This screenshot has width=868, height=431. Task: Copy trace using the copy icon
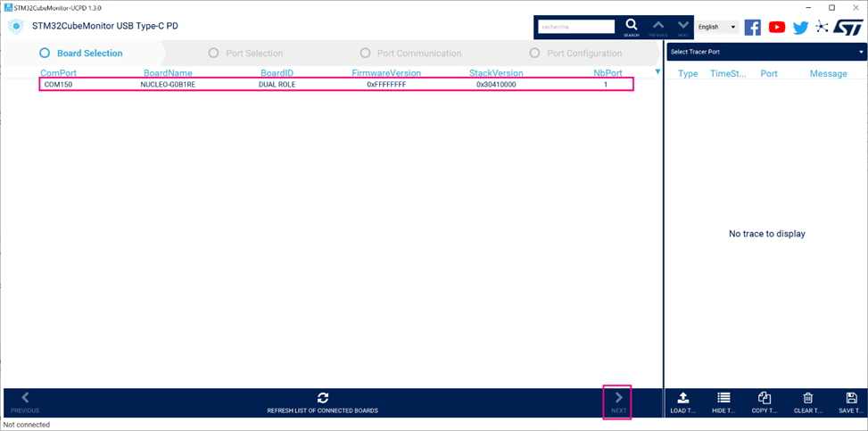pos(765,403)
